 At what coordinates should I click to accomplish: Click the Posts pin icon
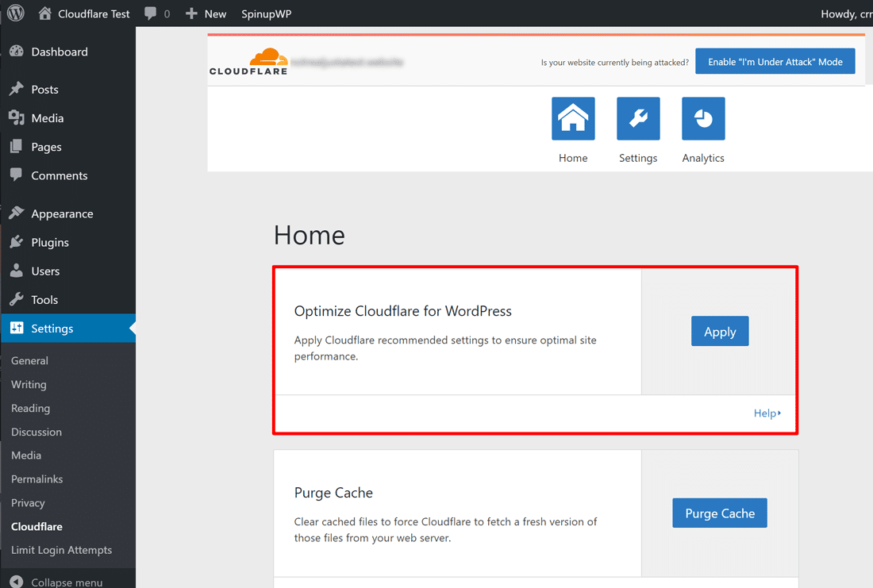coord(17,89)
